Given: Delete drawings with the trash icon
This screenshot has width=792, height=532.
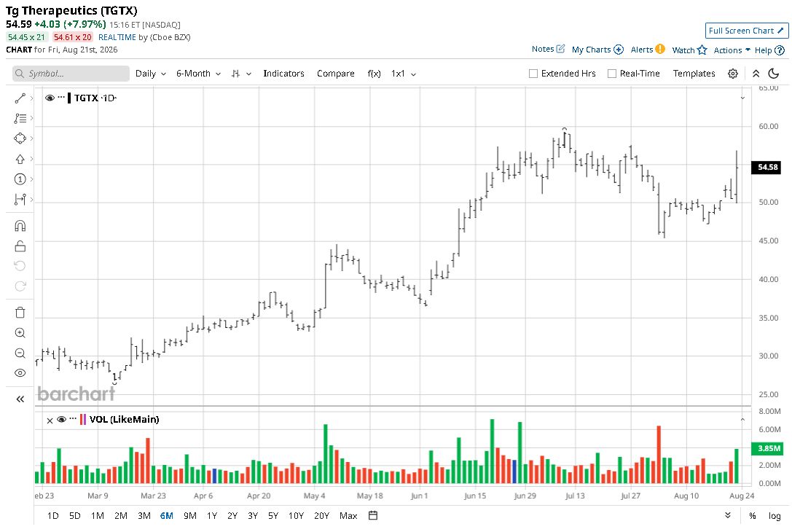Looking at the screenshot, I should click(20, 313).
